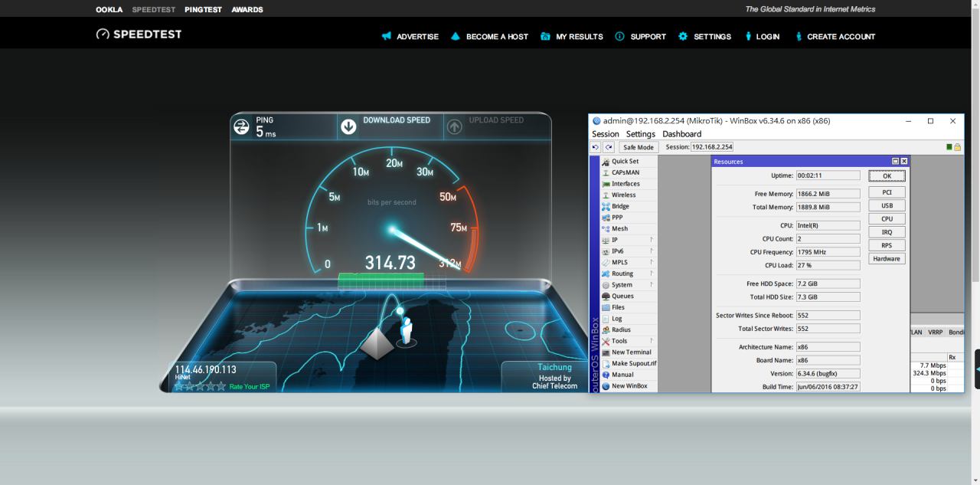
Task: Click the WinBox redo arrow icon
Action: [x=609, y=147]
